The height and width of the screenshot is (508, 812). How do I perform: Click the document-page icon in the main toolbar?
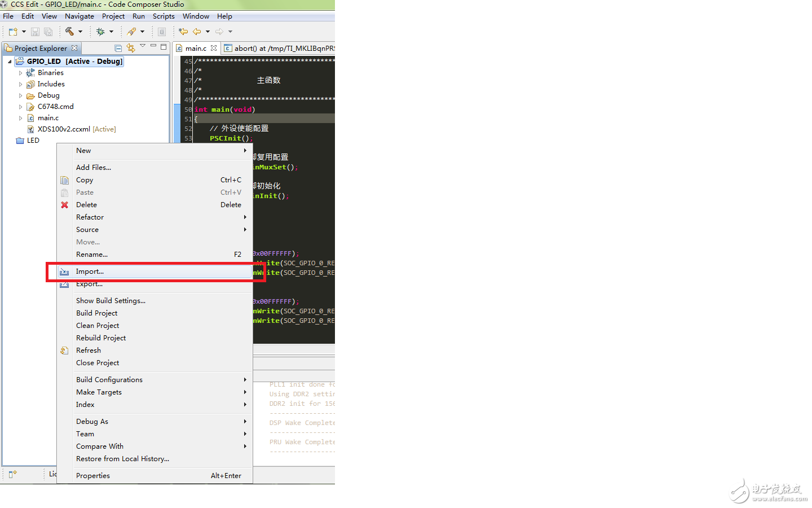[x=162, y=32]
